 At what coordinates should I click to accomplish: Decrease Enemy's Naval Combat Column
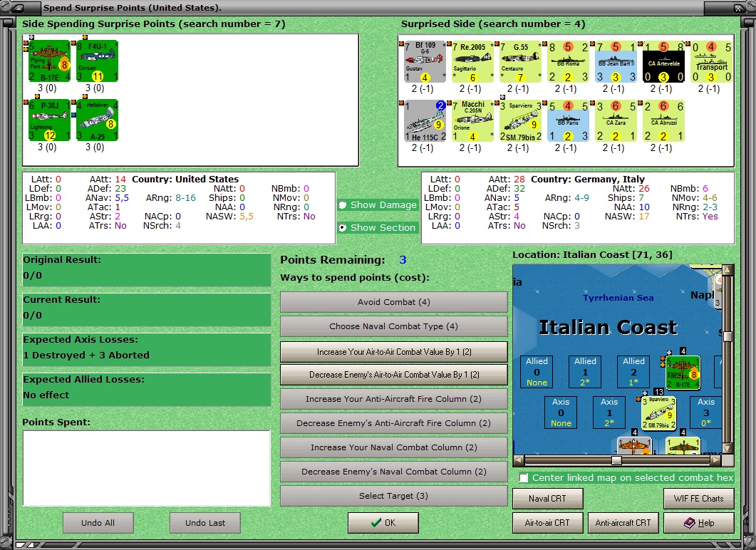pos(393,472)
